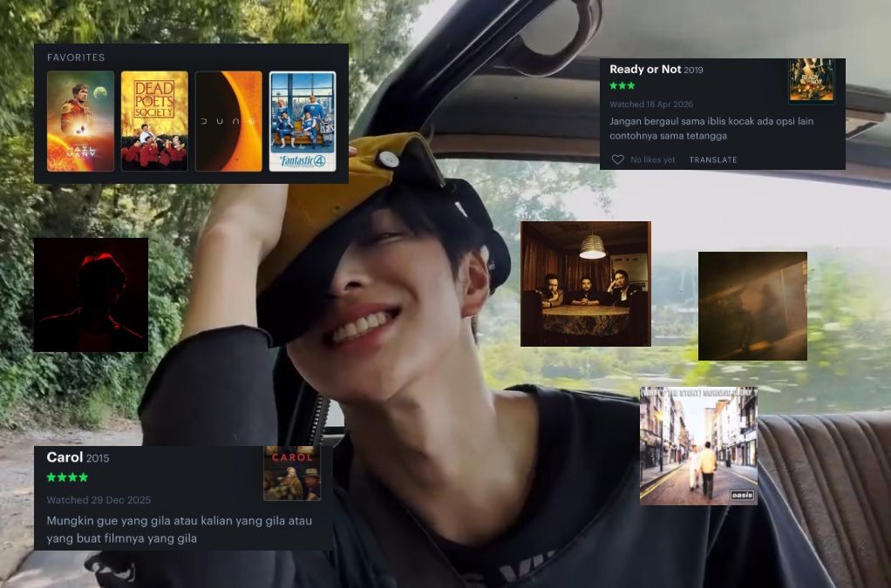Select the Dune poster in Favorites
891x588 pixels.
[228, 121]
